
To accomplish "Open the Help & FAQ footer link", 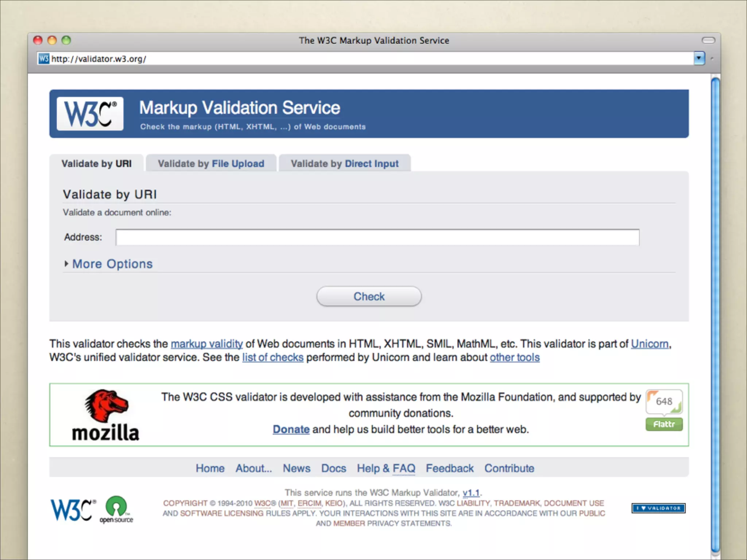I will pyautogui.click(x=386, y=468).
